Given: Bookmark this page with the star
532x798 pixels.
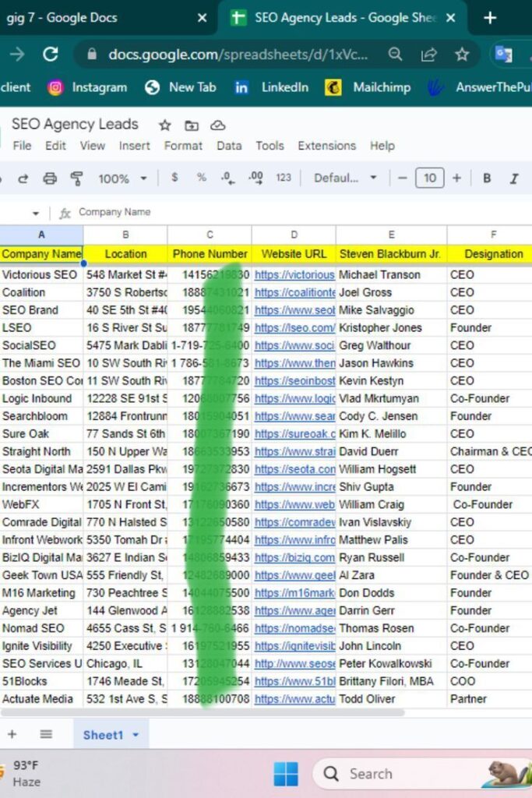Looking at the screenshot, I should [462, 54].
